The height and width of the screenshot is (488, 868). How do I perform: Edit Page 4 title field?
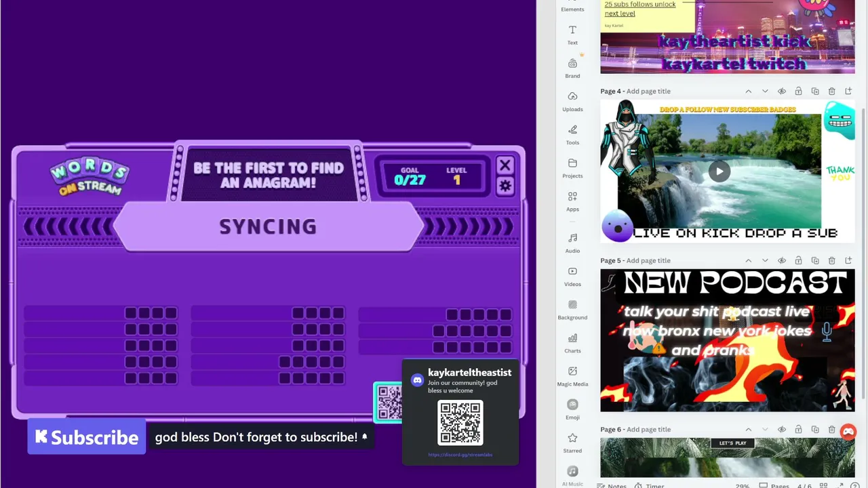coord(648,91)
